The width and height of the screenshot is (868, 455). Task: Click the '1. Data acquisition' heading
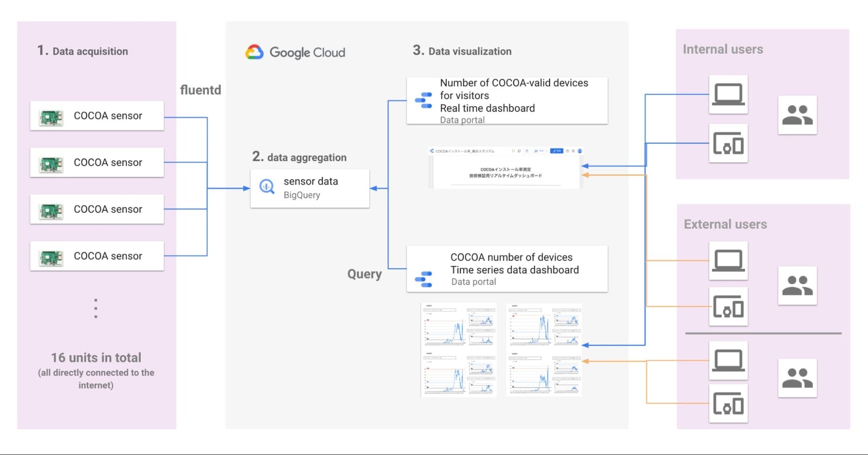point(82,51)
